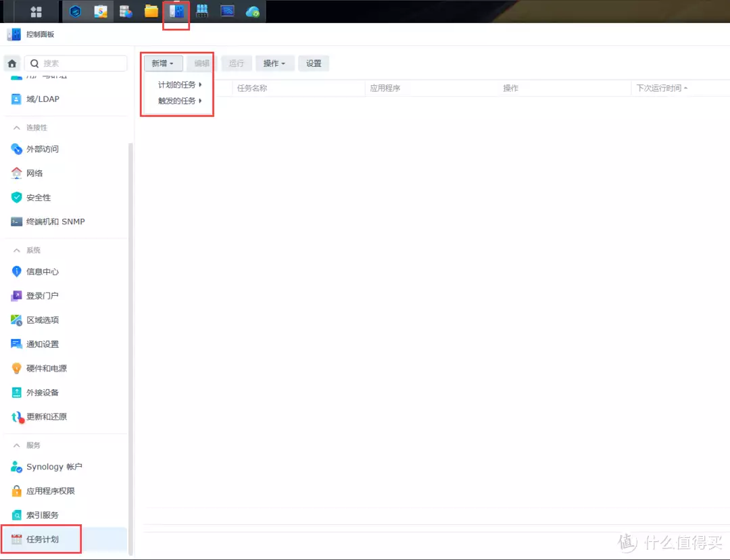The image size is (730, 560).
Task: Click the 设置 button
Action: pos(314,63)
